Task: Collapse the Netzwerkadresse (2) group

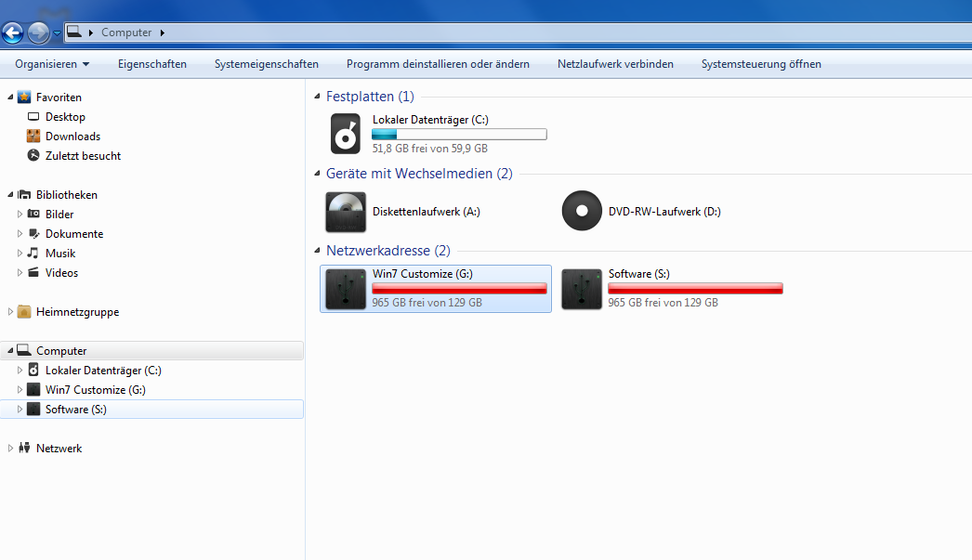Action: [x=317, y=250]
